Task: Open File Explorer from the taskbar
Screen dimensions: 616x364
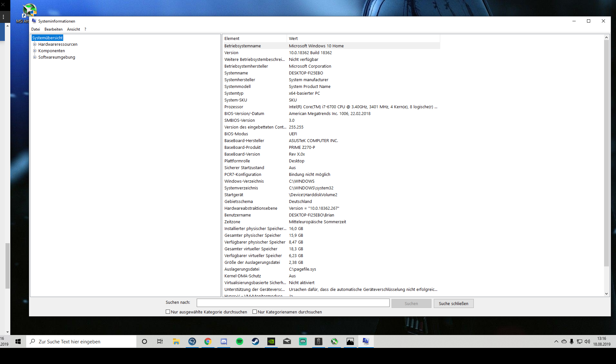Action: [176, 341]
